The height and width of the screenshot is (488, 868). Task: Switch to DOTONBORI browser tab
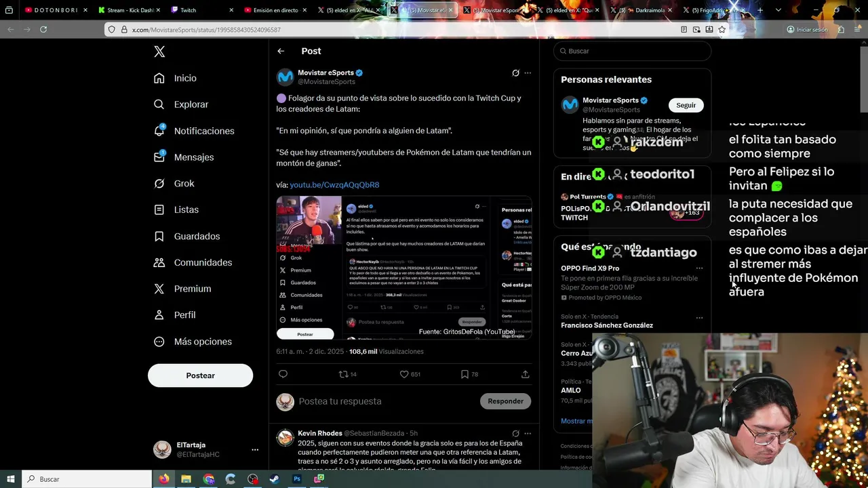click(x=56, y=10)
